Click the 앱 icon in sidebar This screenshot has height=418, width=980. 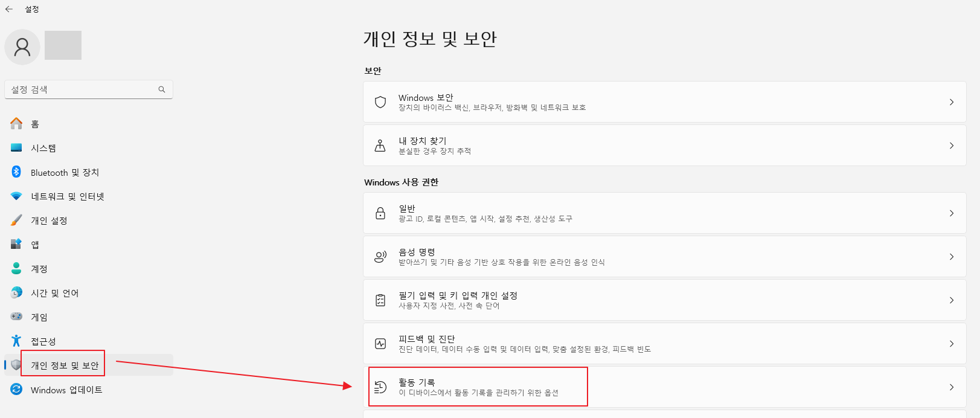[16, 244]
